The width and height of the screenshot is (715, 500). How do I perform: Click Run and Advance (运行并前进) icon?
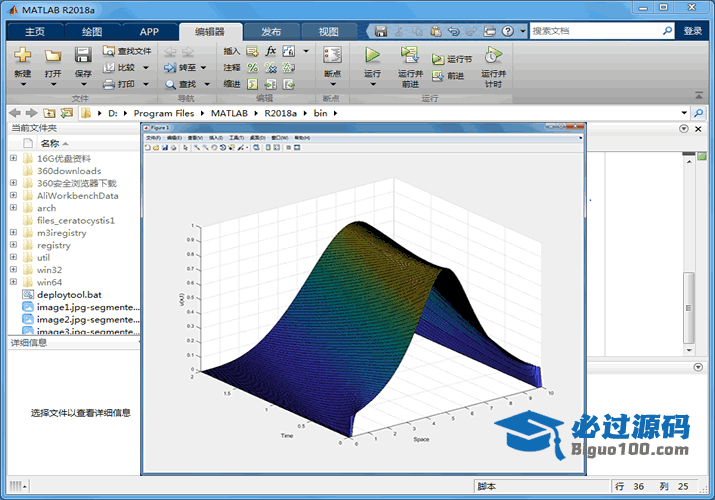point(410,55)
